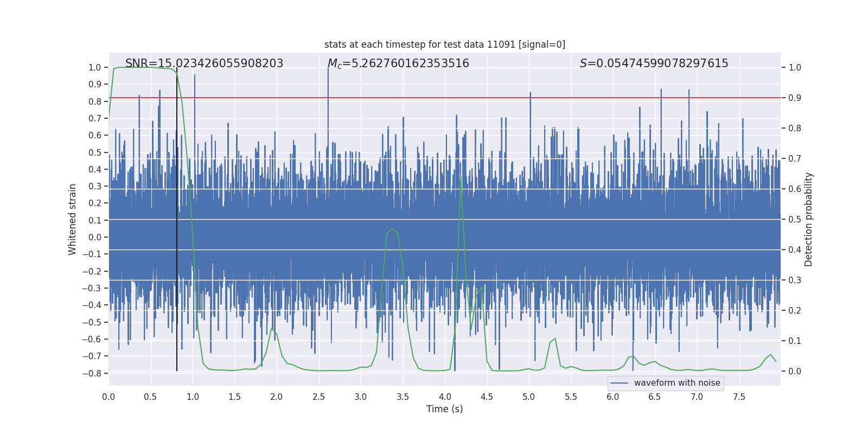Click the blue line sample in the legend
Image resolution: width=868 pixels, height=434 pixels.
click(620, 383)
